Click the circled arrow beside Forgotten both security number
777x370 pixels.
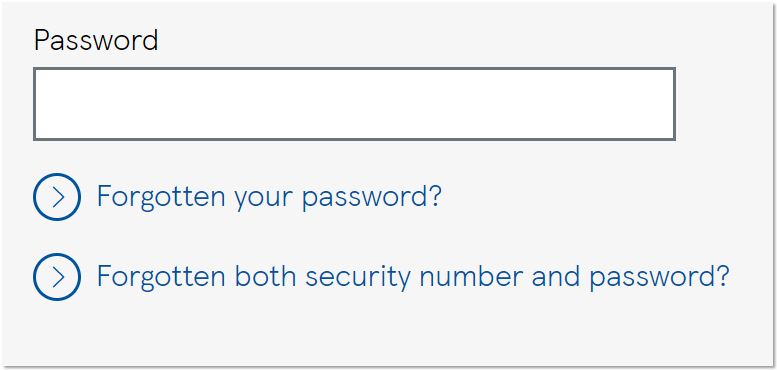coord(57,277)
